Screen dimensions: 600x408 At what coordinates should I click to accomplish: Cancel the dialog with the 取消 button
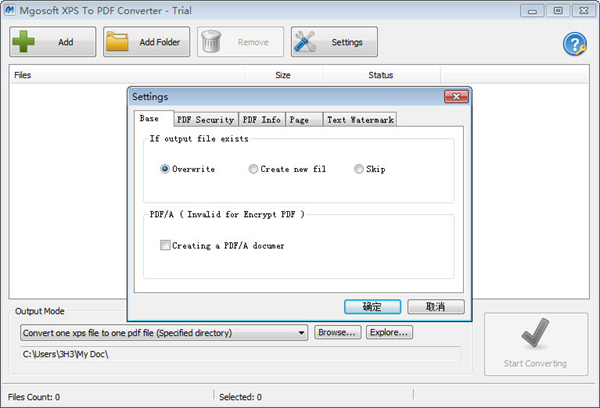pyautogui.click(x=436, y=307)
